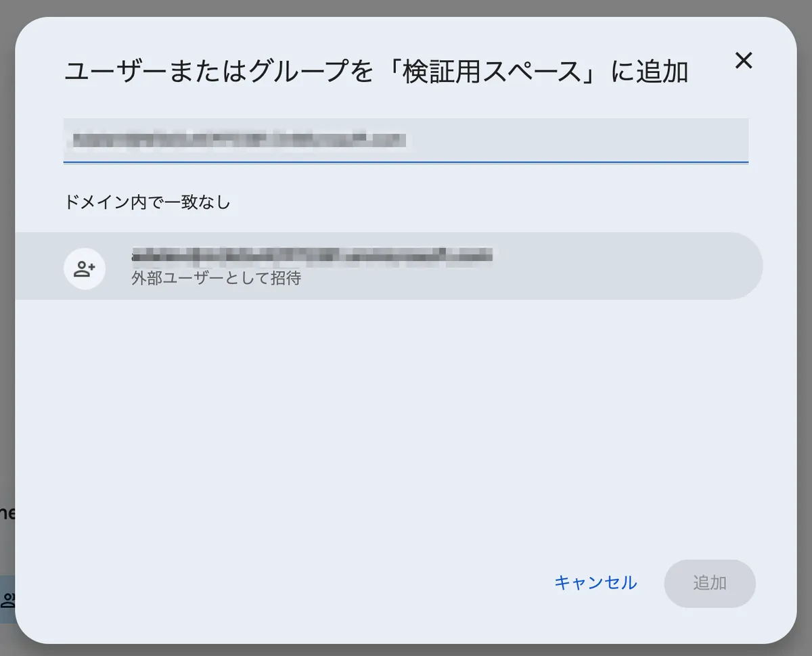The width and height of the screenshot is (812, 656).
Task: Click the blue underline of the input field
Action: point(406,162)
